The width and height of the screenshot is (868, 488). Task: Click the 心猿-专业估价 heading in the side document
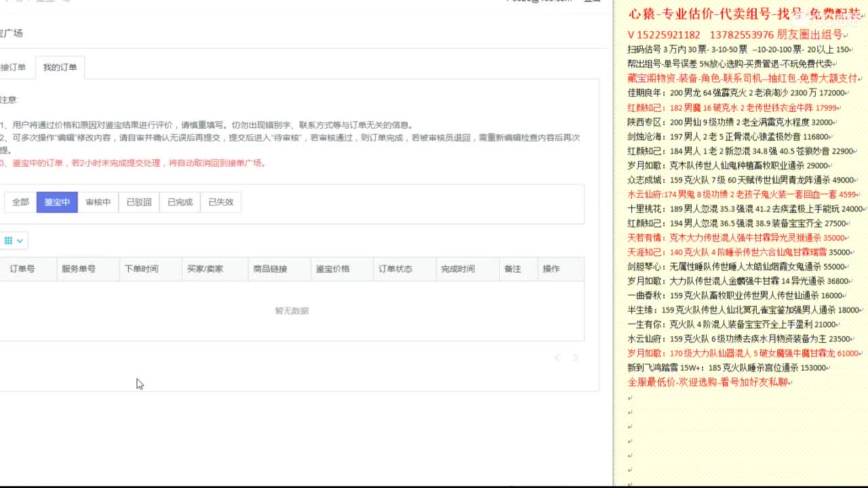tap(745, 14)
